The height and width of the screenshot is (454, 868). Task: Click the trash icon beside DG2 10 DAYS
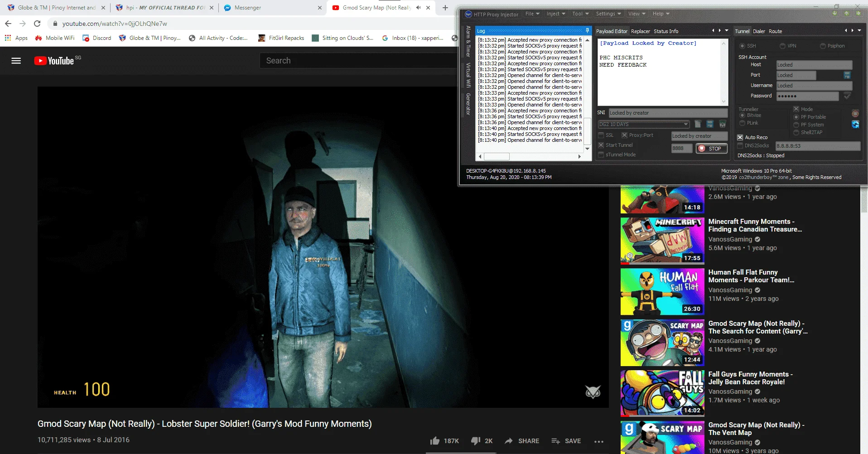coord(723,124)
